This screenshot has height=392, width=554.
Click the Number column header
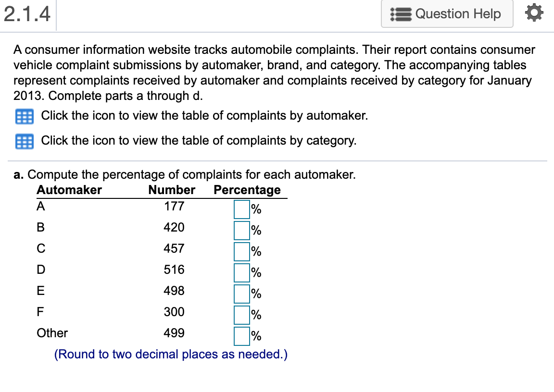click(x=171, y=190)
